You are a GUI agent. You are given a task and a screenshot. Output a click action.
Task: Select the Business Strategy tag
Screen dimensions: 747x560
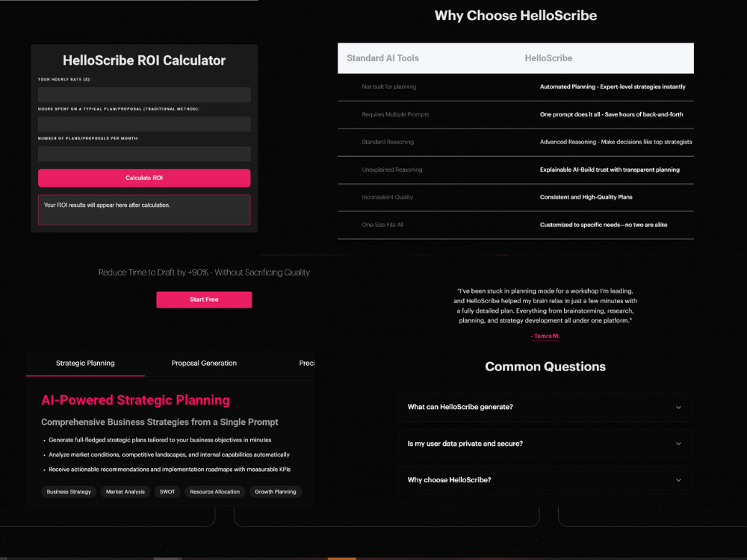pyautogui.click(x=69, y=492)
